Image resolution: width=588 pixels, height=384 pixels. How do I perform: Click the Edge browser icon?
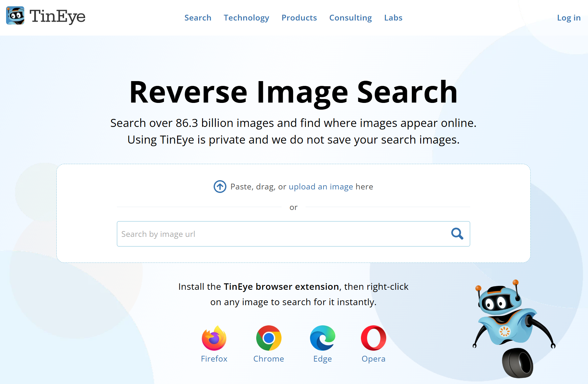click(323, 338)
